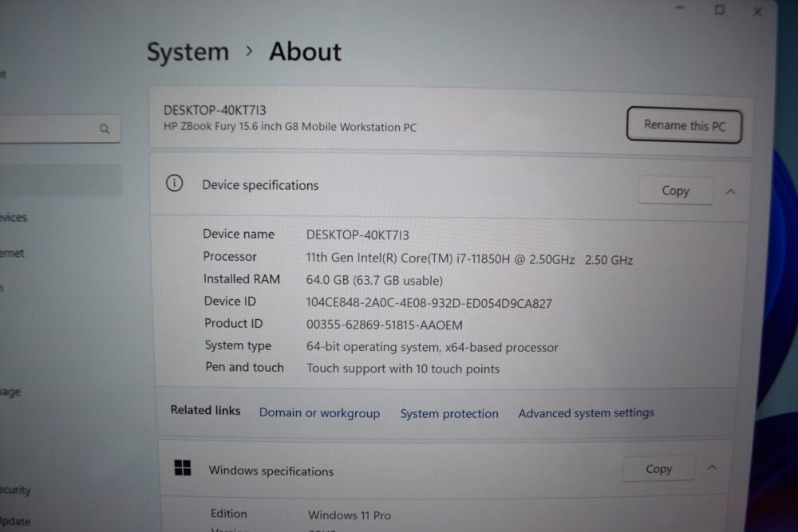This screenshot has height=532, width=798.
Task: Select the installed RAM value 64.0 GB
Action: [374, 280]
